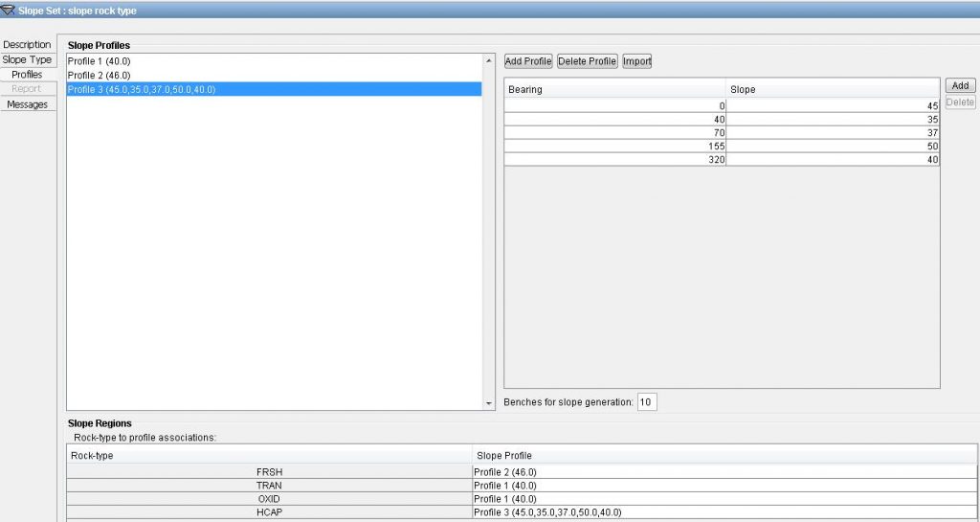Open Slope Profile cell for OXID
The width and height of the screenshot is (980, 522).
click(724, 499)
